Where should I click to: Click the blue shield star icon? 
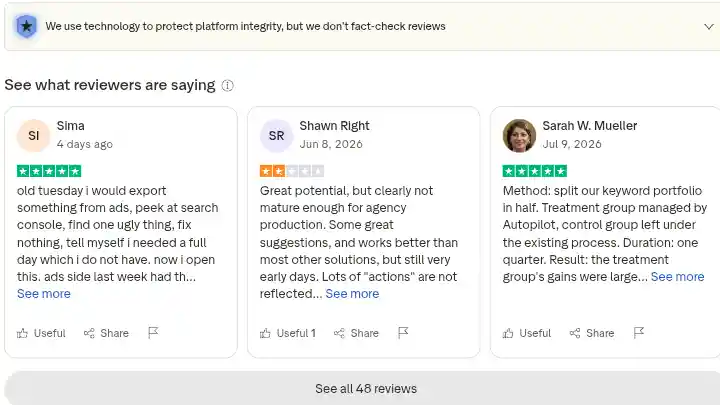(x=27, y=26)
